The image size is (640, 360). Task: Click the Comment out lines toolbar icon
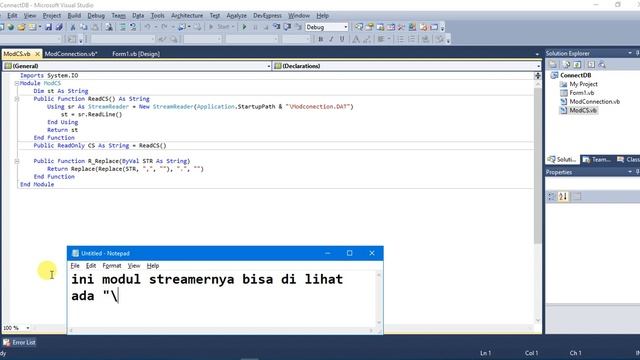click(x=122, y=27)
